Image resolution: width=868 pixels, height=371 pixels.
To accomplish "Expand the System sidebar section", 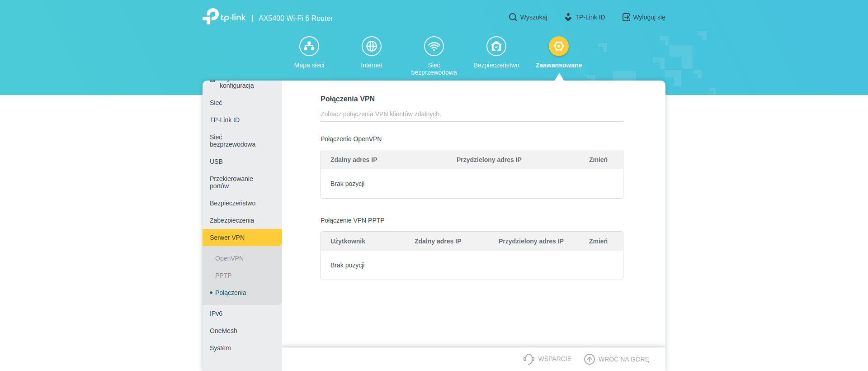I will 220,348.
